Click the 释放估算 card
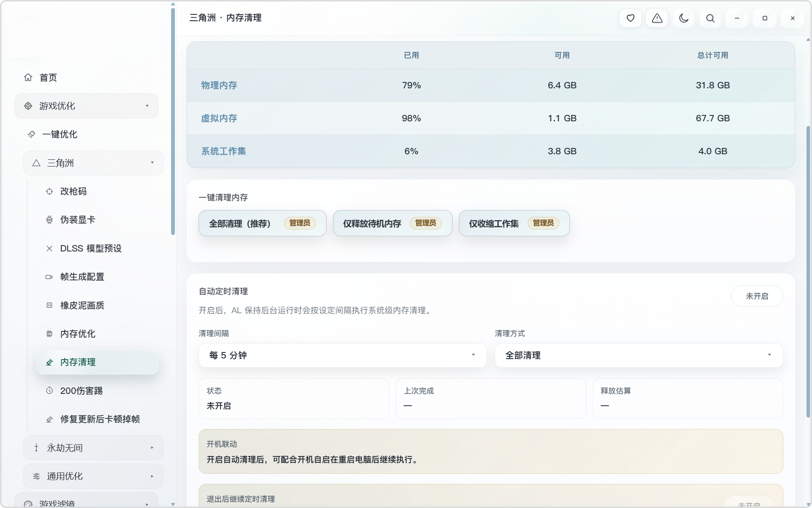This screenshot has height=508, width=812. pyautogui.click(x=688, y=398)
